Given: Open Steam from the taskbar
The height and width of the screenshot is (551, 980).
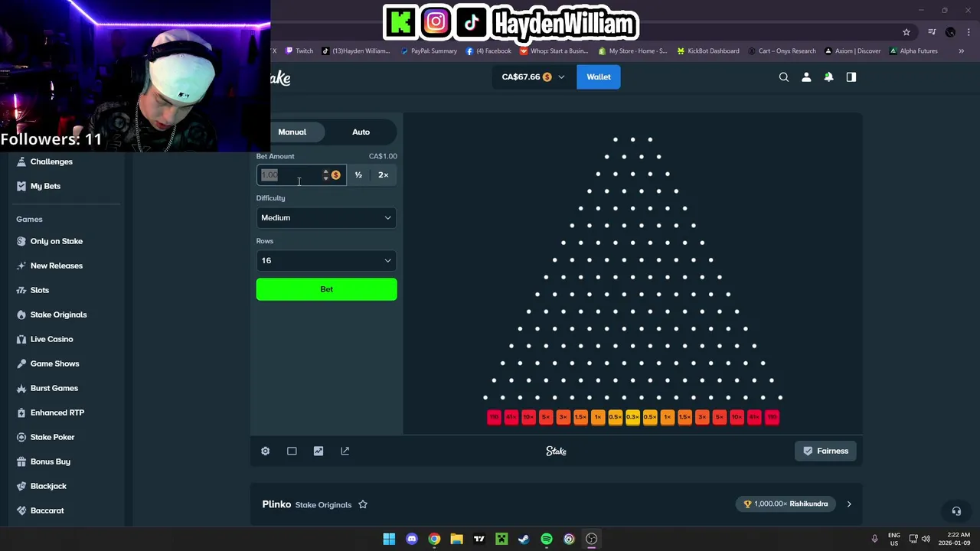Looking at the screenshot, I should [x=524, y=539].
